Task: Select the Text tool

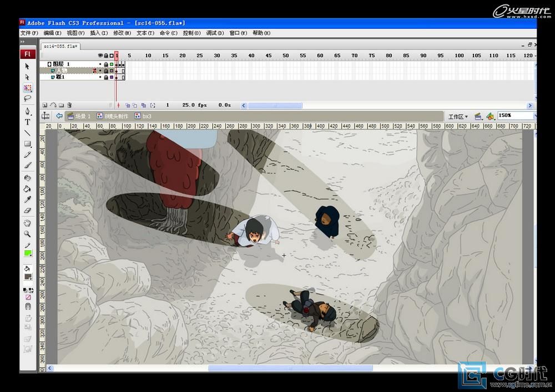Action: coord(27,122)
